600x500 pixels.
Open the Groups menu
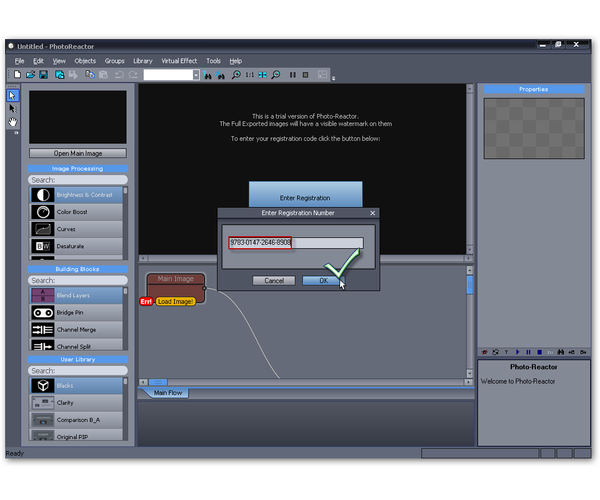click(114, 61)
